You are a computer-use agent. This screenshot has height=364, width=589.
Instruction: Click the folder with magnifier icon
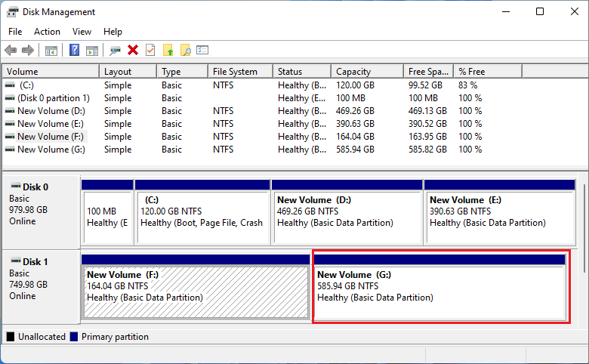[x=185, y=51]
